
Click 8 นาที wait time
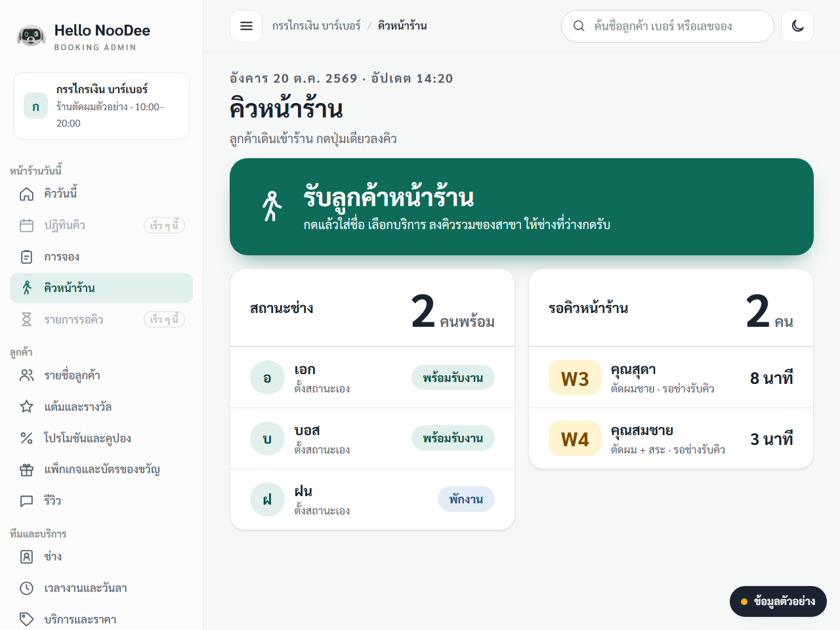tap(772, 378)
